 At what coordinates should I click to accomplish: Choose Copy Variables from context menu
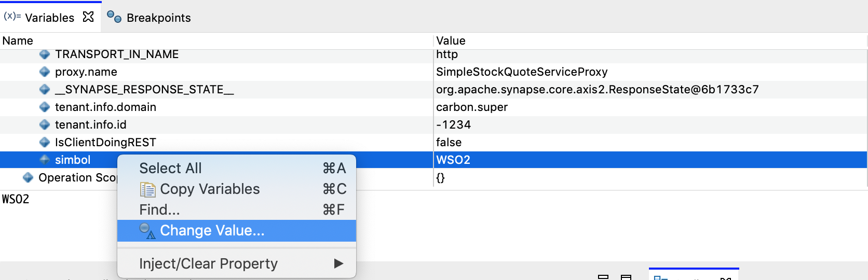point(237,189)
